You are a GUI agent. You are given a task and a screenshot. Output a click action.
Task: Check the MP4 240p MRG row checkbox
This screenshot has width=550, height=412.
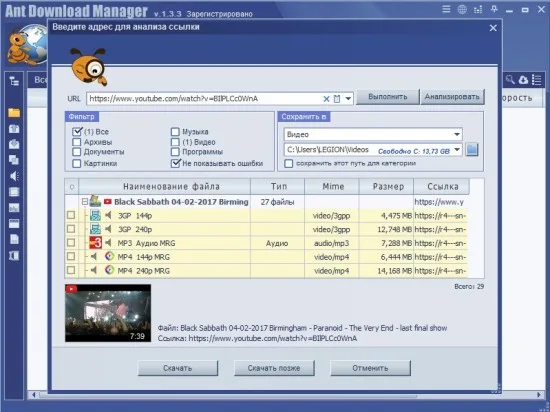tap(71, 270)
